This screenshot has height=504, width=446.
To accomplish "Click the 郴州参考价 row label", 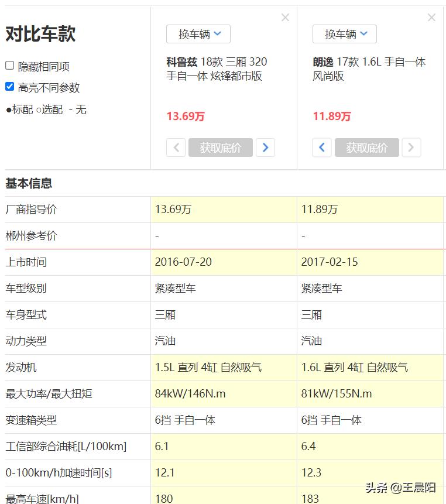I will click(31, 236).
